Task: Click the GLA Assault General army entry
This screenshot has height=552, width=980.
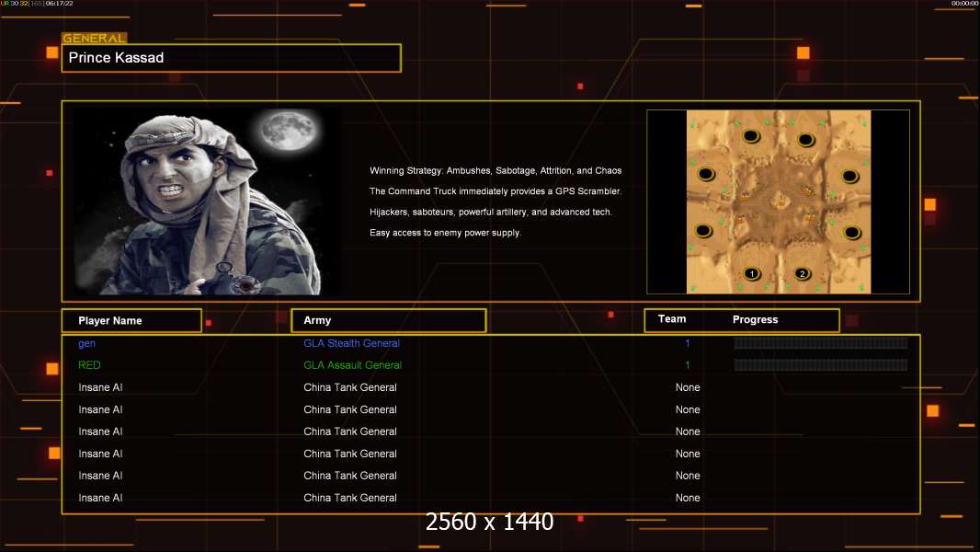Action: click(x=352, y=365)
